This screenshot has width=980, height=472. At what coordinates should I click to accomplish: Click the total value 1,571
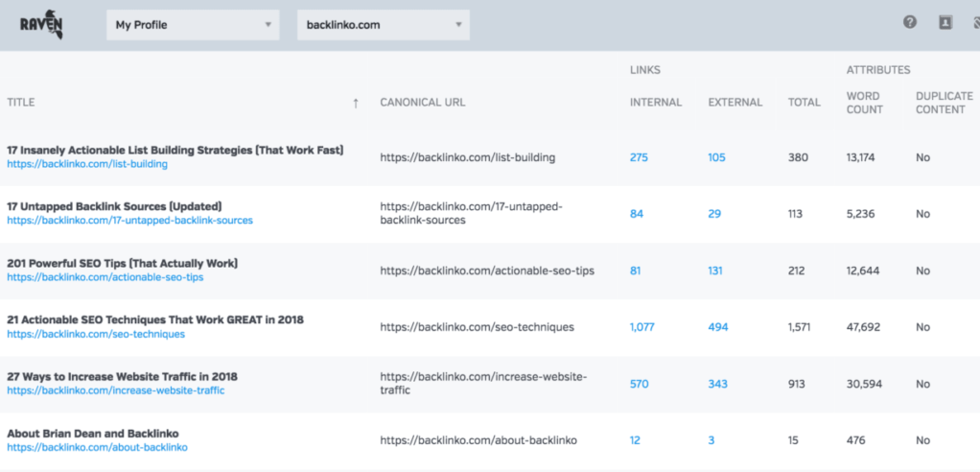click(x=800, y=327)
